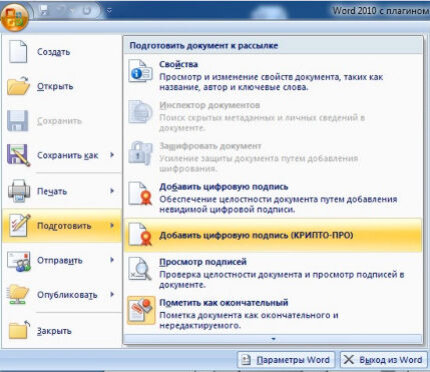430x372 pixels.
Task: Click the floppy disk icon beside Сохранить
Action: coord(18,121)
